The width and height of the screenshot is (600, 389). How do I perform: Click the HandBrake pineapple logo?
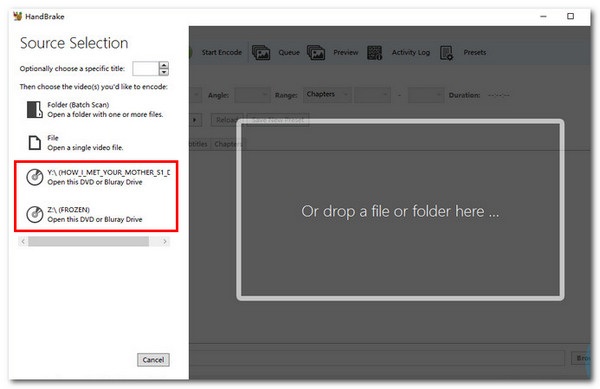coord(17,16)
